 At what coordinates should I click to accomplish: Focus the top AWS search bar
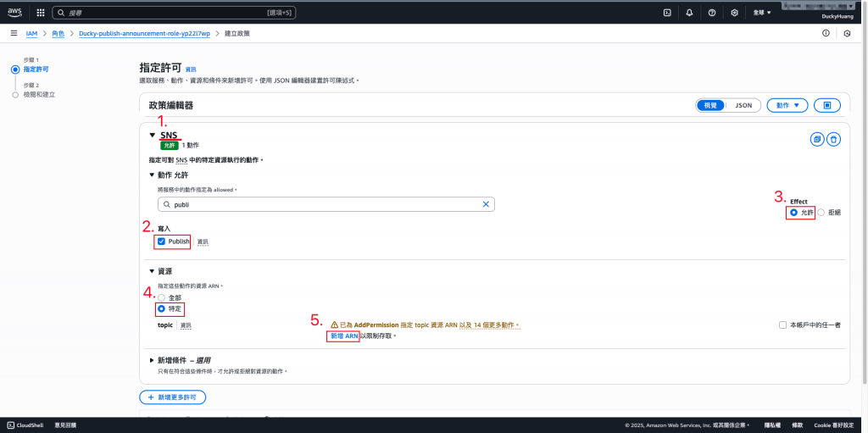[173, 12]
